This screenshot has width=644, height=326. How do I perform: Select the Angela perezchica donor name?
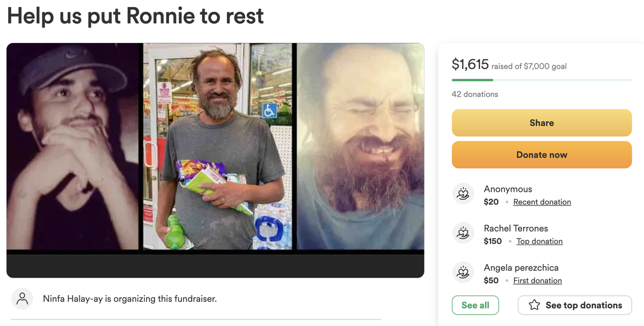tap(521, 268)
